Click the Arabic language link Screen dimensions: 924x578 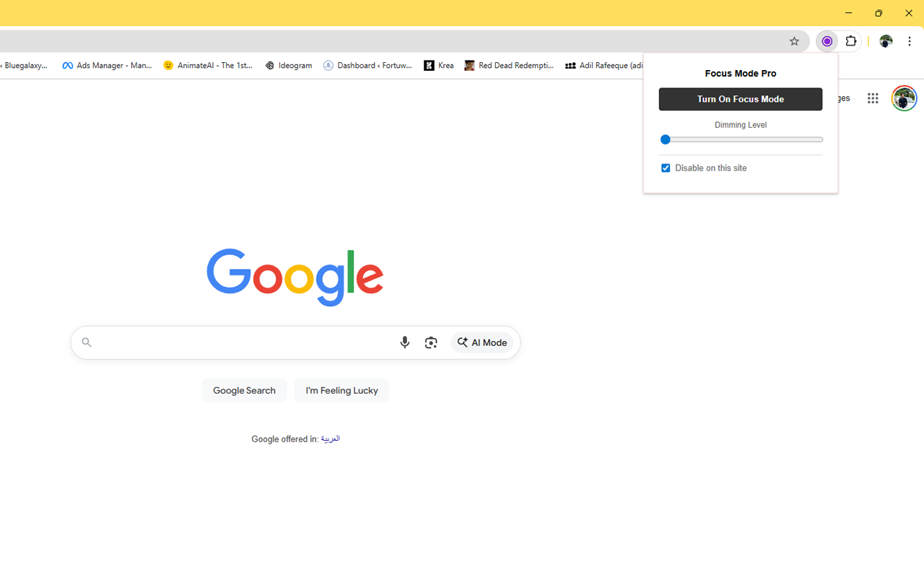[x=330, y=439]
